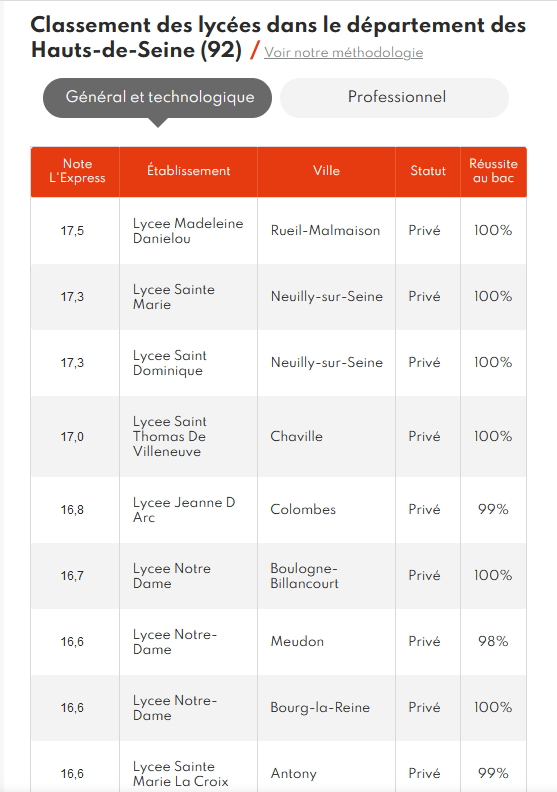Click the Établissement column header
This screenshot has height=792, width=557.
[188, 171]
